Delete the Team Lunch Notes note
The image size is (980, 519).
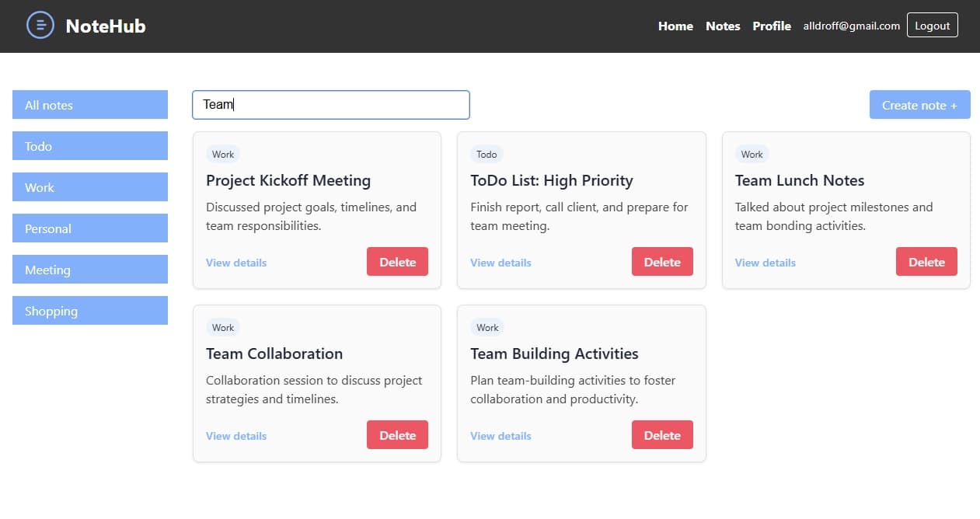point(926,262)
